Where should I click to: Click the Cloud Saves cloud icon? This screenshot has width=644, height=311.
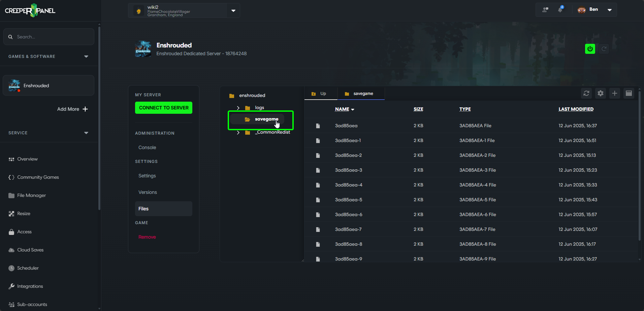tap(11, 250)
